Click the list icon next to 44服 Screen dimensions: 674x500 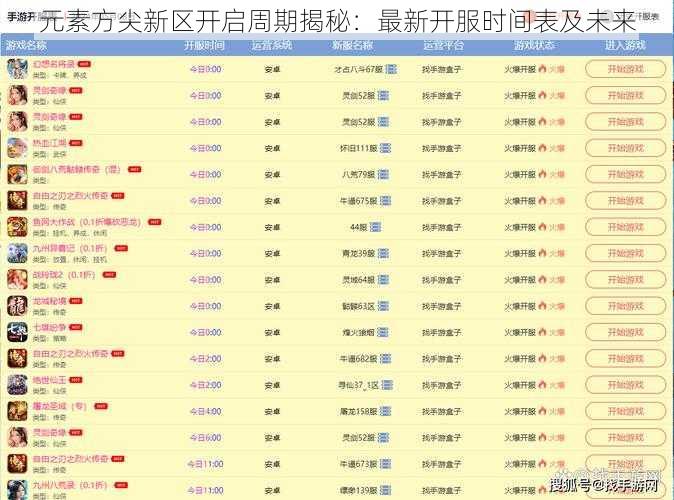(375, 227)
